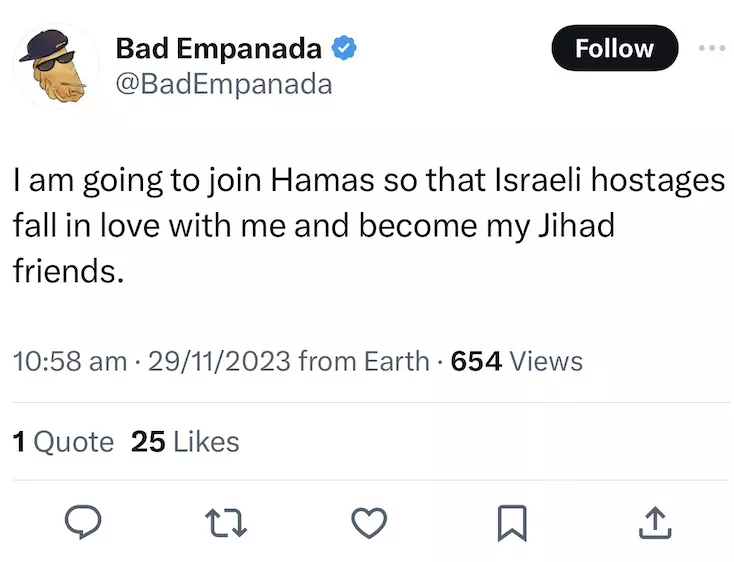Click the last tweet line 'friends.'
Viewport: 734px width, 562px height.
tap(69, 270)
